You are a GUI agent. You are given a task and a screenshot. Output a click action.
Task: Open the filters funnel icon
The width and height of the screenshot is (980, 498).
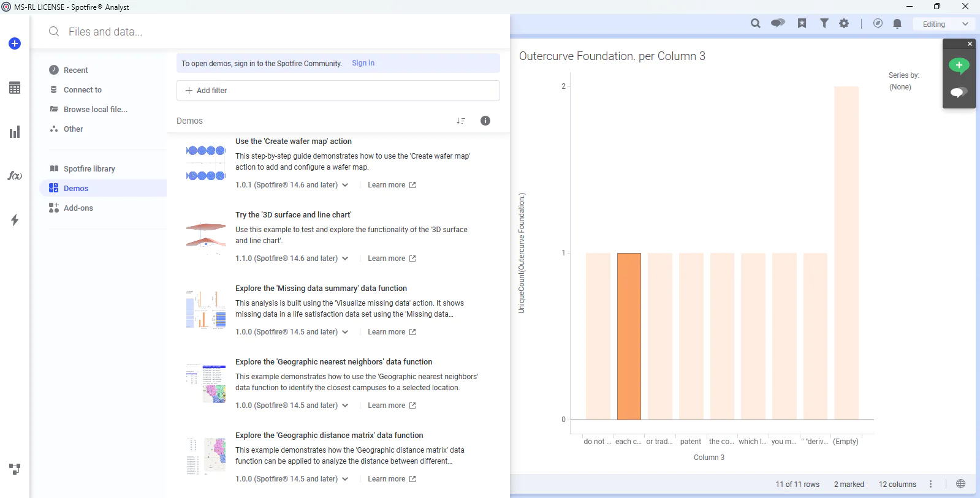824,23
